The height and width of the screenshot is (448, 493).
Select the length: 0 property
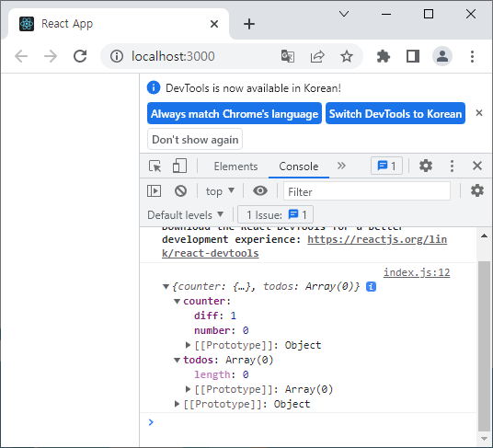[x=222, y=374]
